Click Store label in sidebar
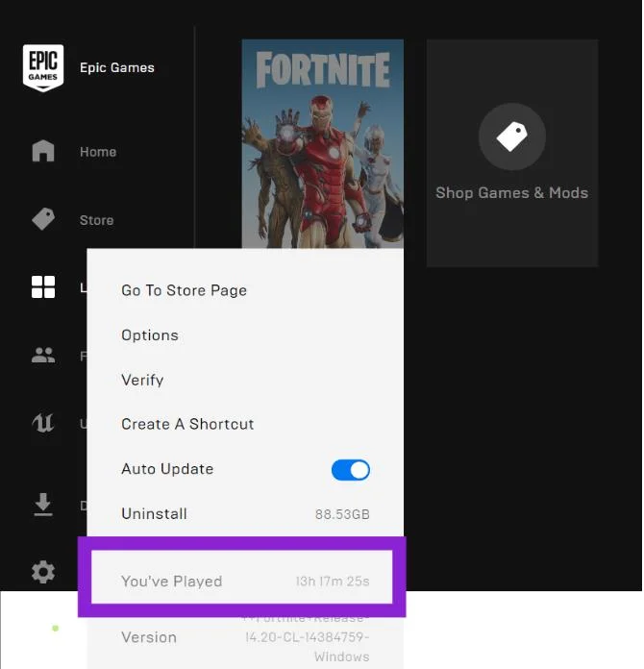 pyautogui.click(x=96, y=220)
